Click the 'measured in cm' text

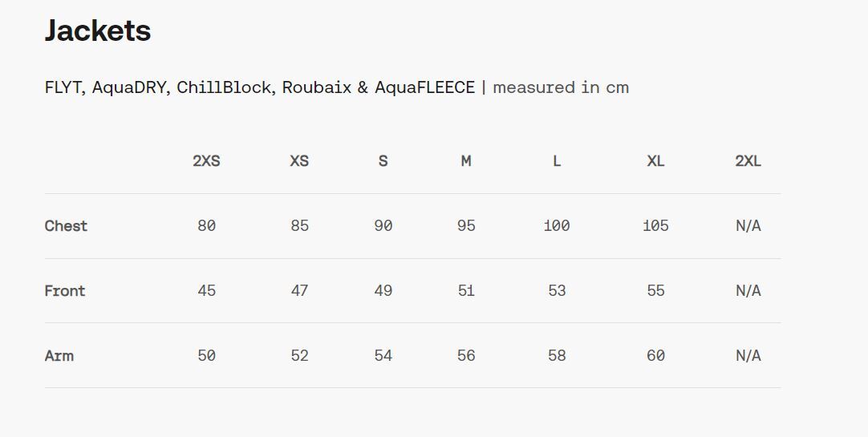[x=561, y=87]
